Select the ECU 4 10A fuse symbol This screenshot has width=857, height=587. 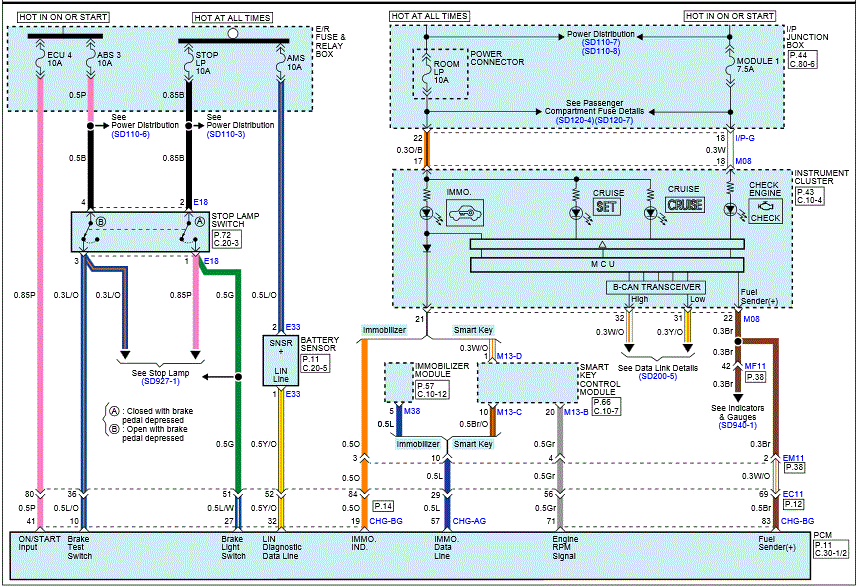click(x=41, y=63)
